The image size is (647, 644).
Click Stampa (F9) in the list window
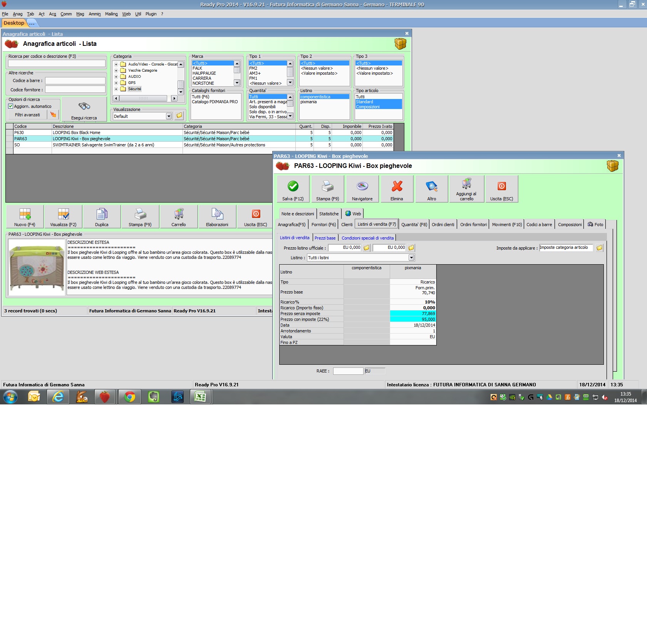[140, 216]
